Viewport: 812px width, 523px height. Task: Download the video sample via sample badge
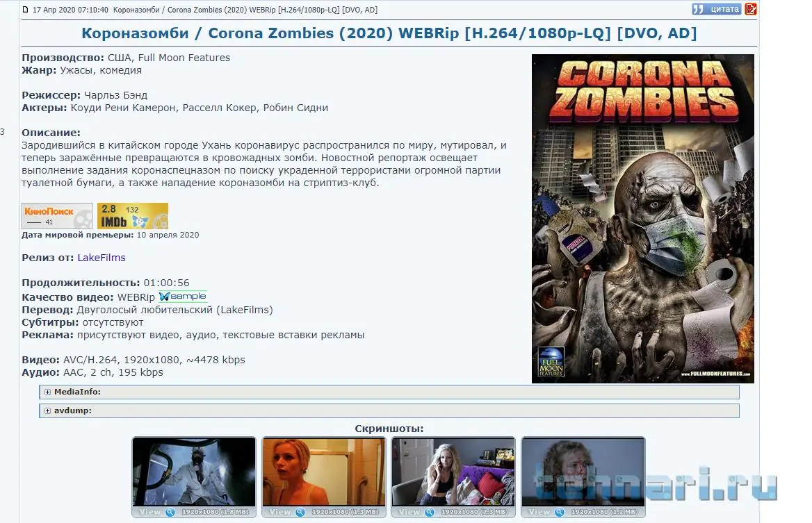(x=183, y=297)
